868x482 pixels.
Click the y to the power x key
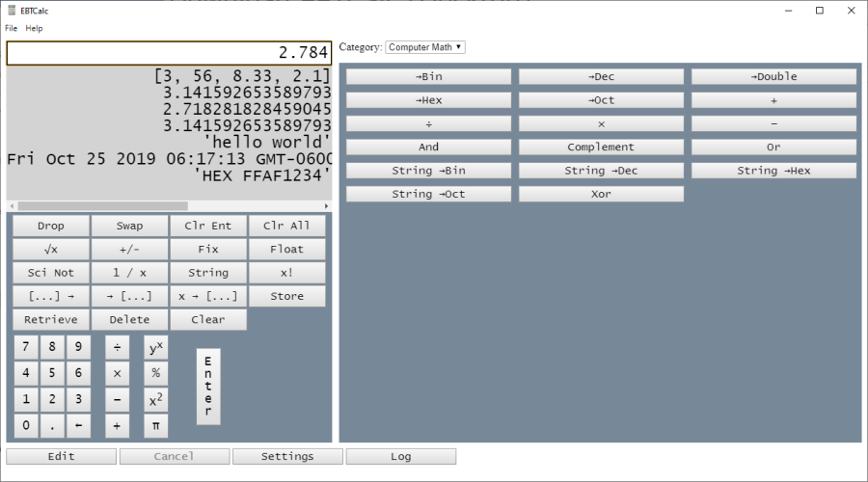click(155, 347)
